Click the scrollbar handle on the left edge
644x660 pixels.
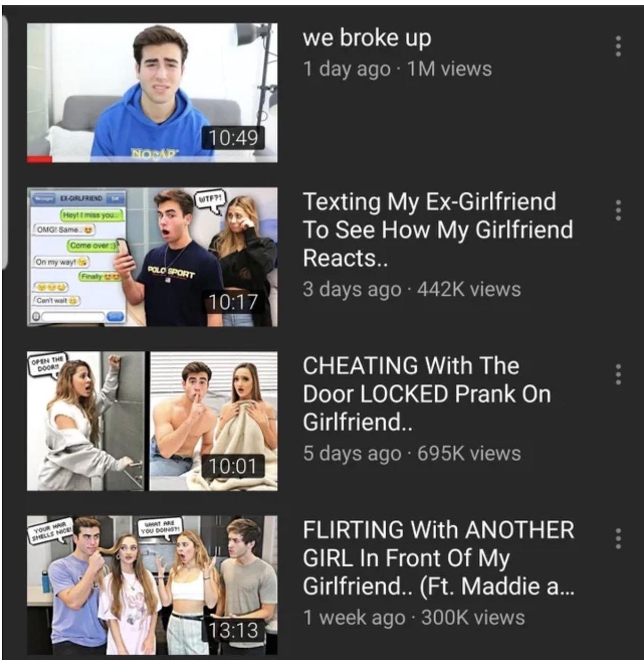coord(4,141)
